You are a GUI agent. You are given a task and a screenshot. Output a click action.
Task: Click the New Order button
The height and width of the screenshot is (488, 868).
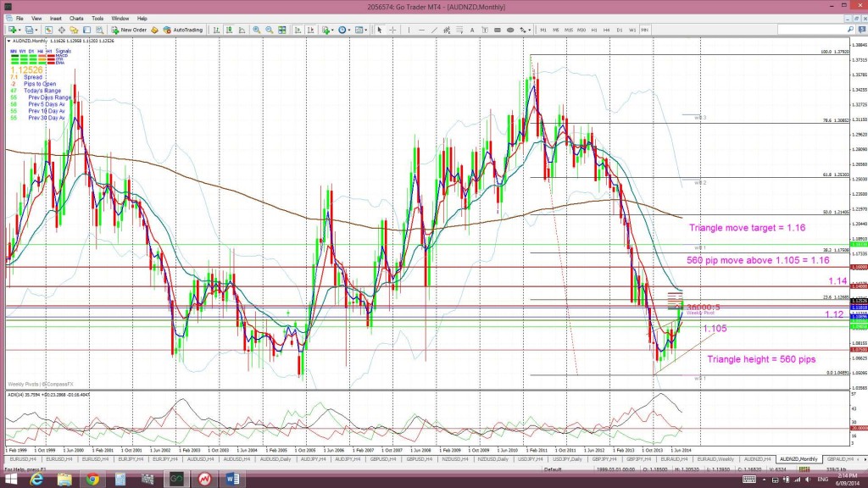point(131,30)
